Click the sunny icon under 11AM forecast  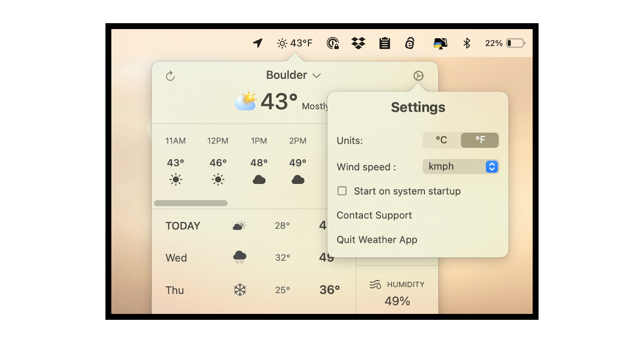tap(175, 179)
